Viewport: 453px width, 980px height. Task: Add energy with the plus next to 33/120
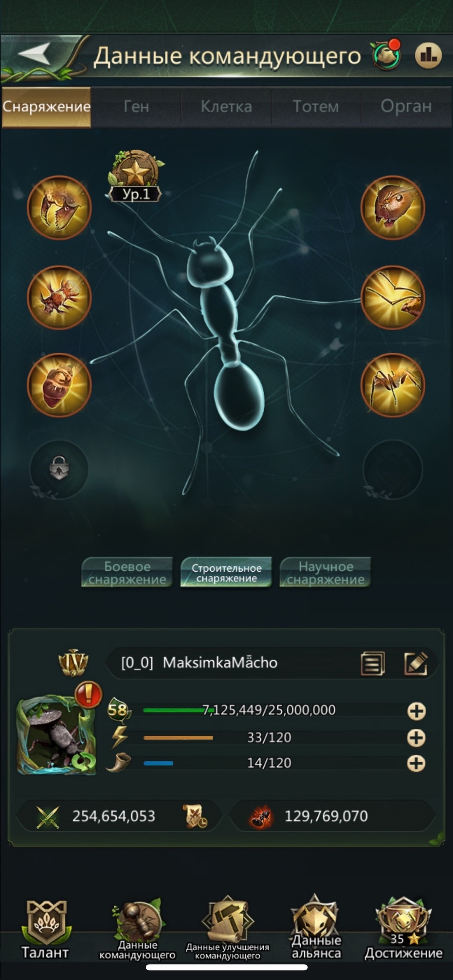(x=416, y=738)
